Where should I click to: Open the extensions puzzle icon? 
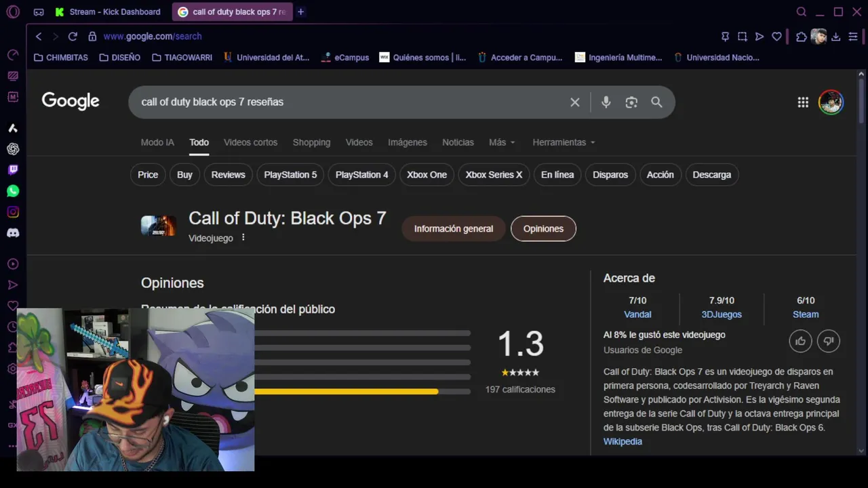tap(802, 37)
